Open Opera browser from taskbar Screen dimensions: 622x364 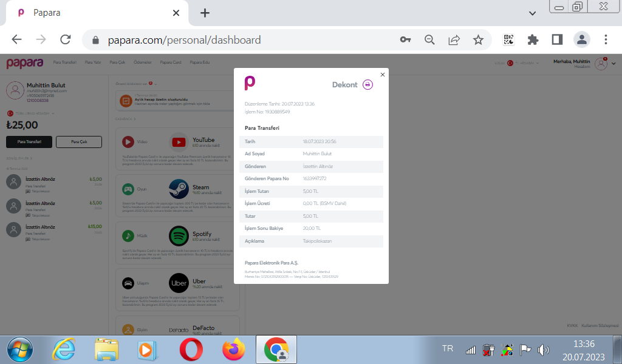pyautogui.click(x=191, y=349)
